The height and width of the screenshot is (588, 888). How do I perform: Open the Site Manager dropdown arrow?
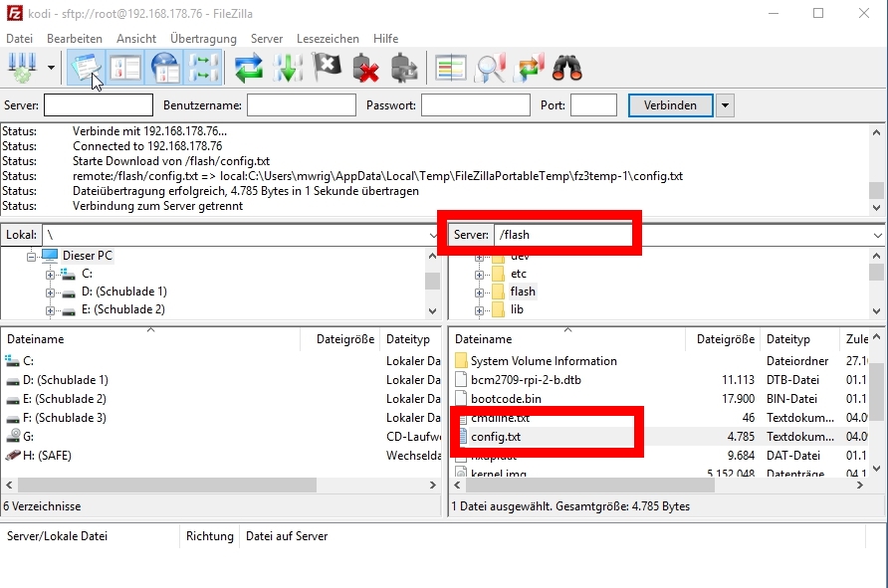(x=51, y=69)
